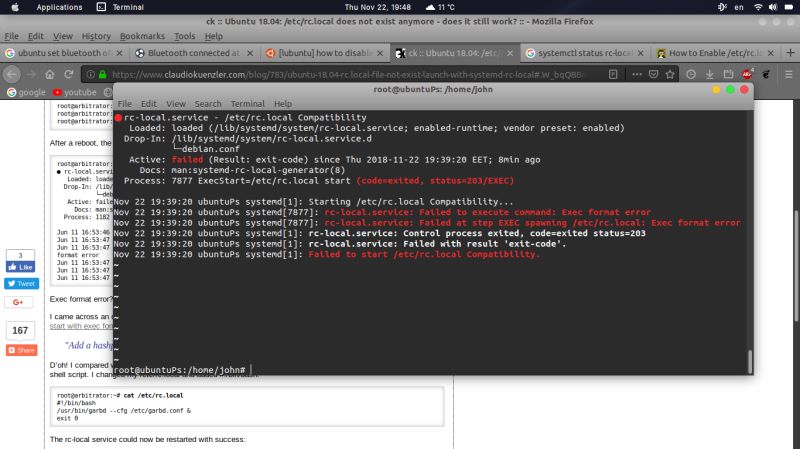Click the red Share button under 167
The image size is (800, 449).
21,350
